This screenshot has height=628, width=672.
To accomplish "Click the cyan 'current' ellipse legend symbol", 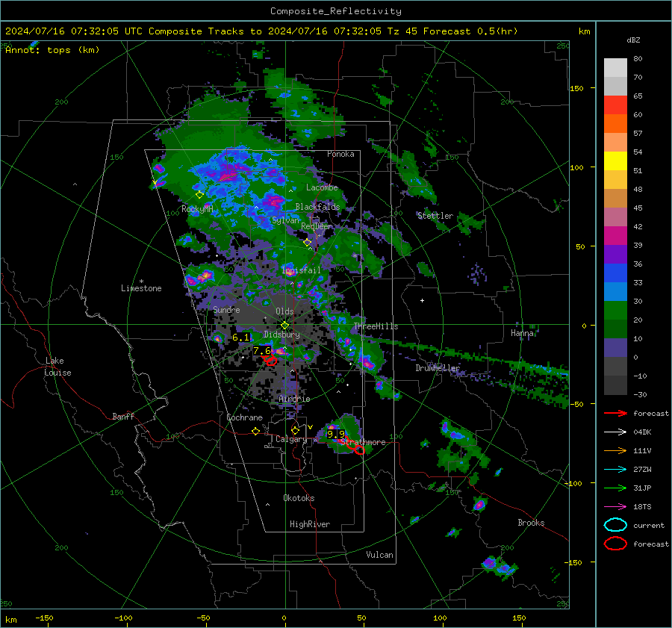I will click(615, 525).
